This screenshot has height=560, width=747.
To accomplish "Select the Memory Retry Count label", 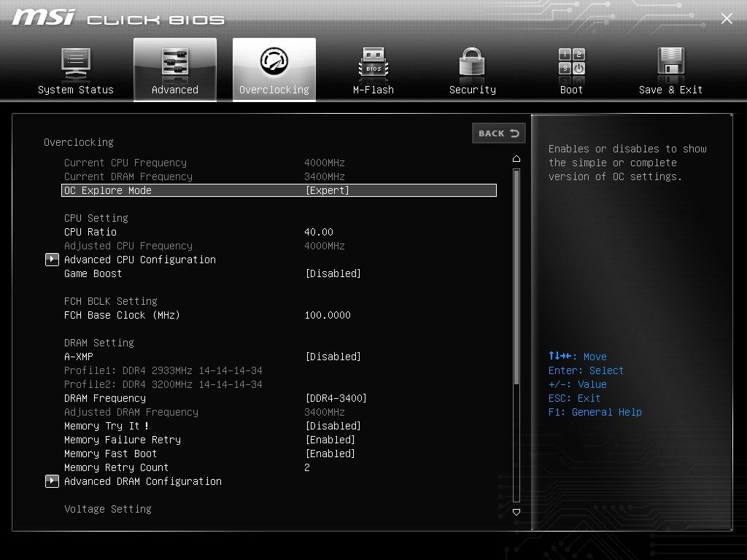I will [x=116, y=467].
